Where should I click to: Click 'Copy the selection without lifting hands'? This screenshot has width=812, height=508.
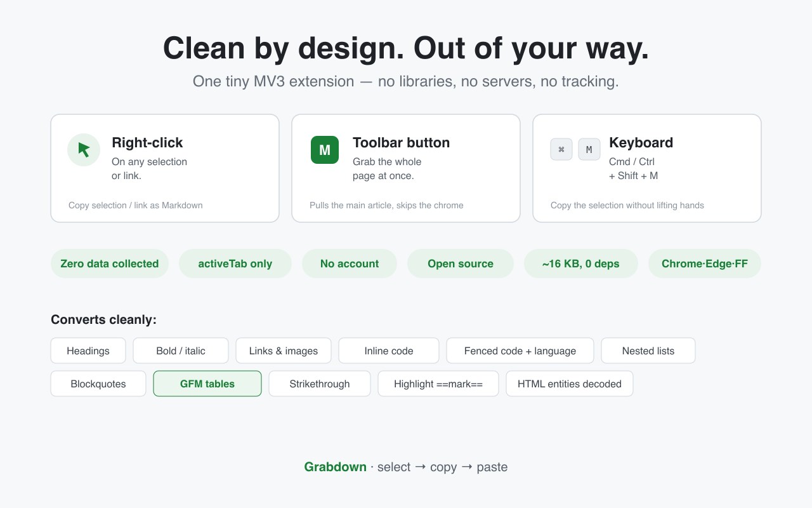[627, 205]
